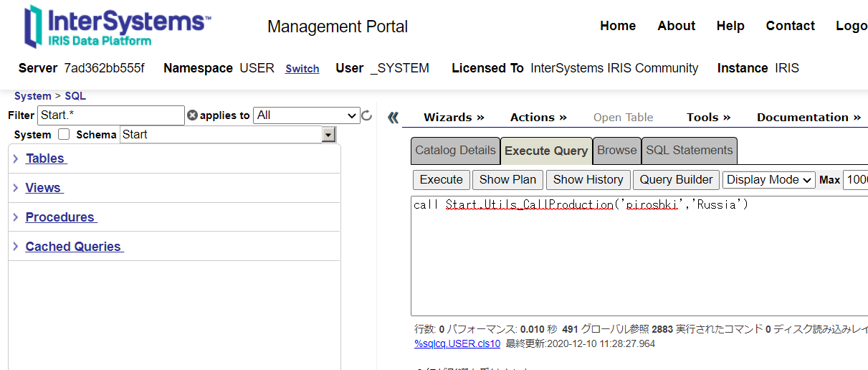868x370 pixels.
Task: Expand the Cached Queries section chevron
Action: [x=15, y=247]
